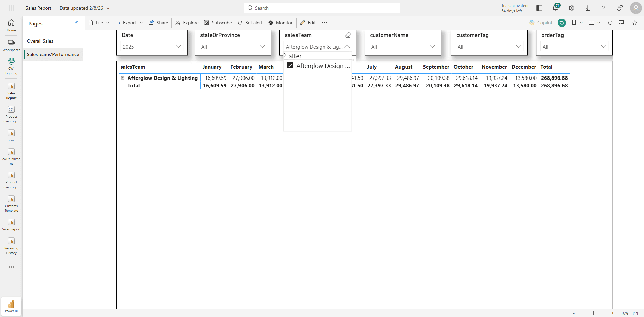Clear salesTeam slicer with eraser icon

click(x=348, y=35)
